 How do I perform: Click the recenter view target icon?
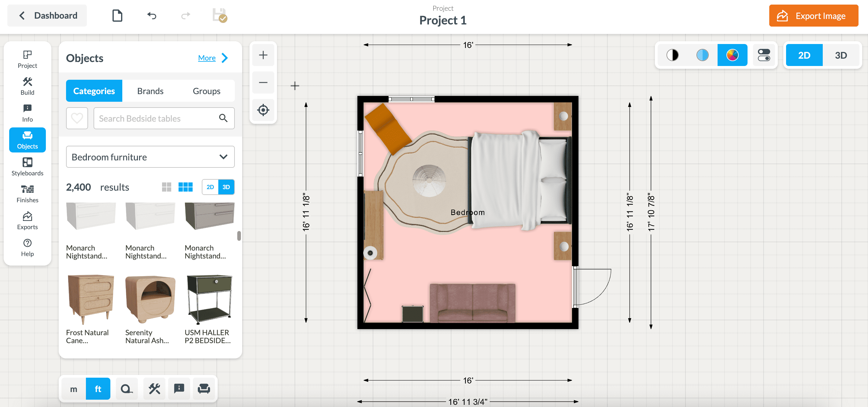coord(263,110)
